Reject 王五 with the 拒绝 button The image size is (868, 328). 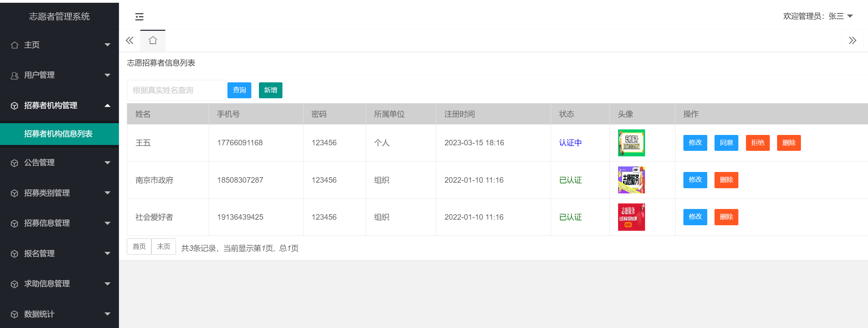pos(757,143)
